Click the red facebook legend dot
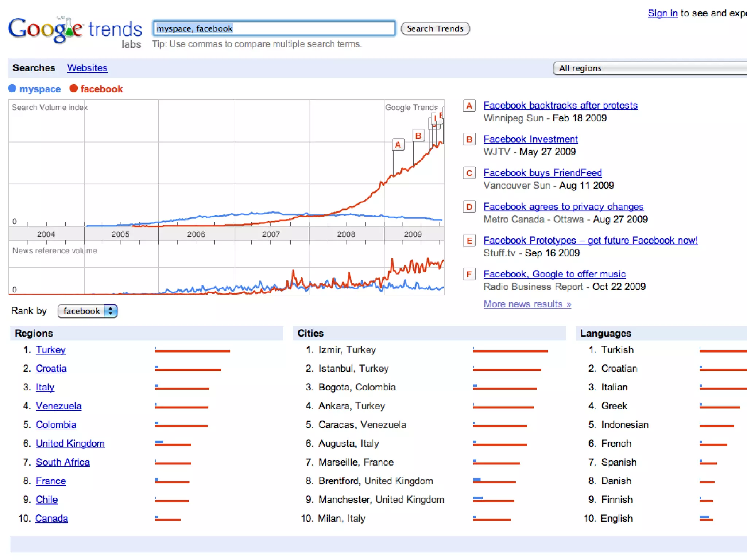Viewport: 747px width, 560px height. pyautogui.click(x=74, y=88)
